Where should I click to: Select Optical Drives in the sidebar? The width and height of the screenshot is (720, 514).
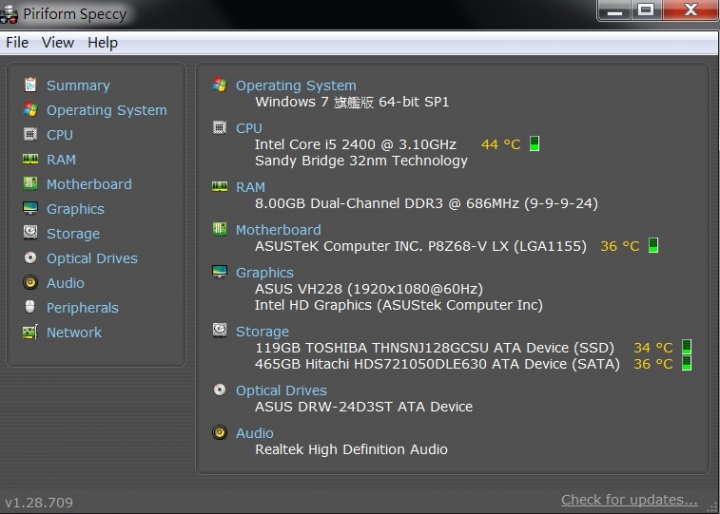pyautogui.click(x=92, y=258)
